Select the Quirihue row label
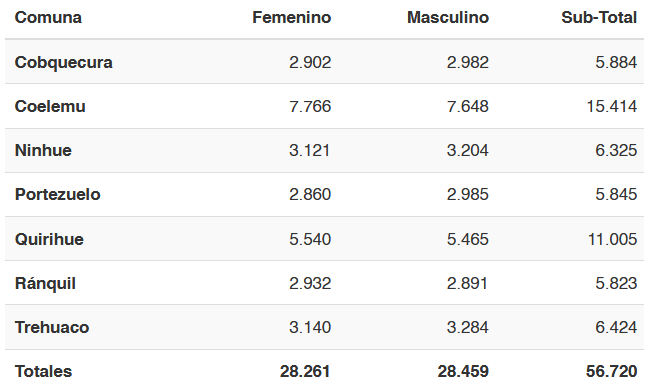Image resolution: width=652 pixels, height=386 pixels. 49,239
